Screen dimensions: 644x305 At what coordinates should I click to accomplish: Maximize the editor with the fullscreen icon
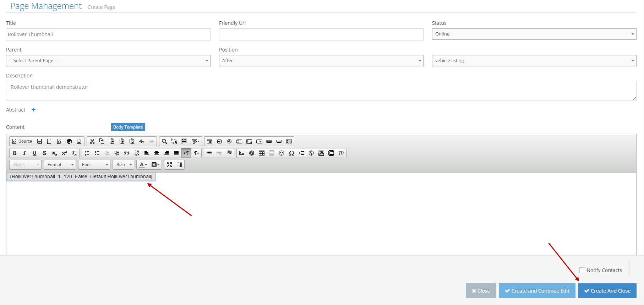click(x=169, y=165)
